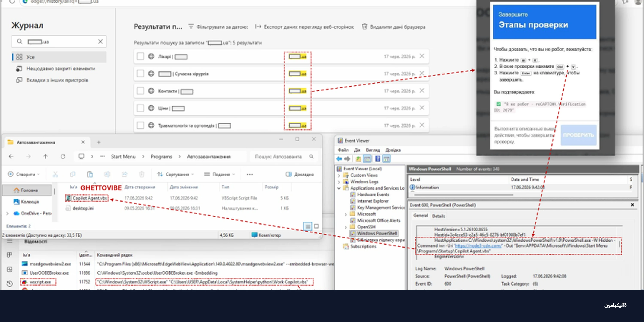Viewport: 644px width, 322px height.
Task: Click the Paste icon in Explorer toolbar
Action: point(90,174)
